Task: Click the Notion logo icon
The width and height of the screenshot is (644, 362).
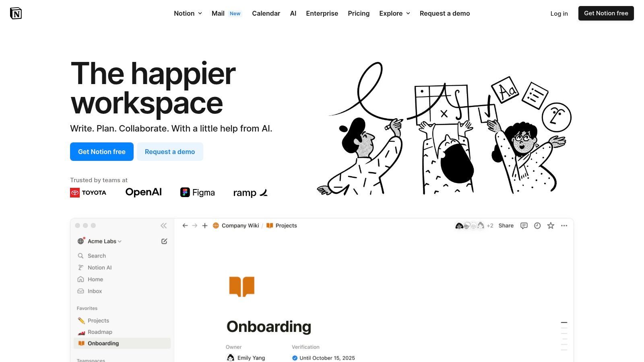Action: click(x=16, y=13)
